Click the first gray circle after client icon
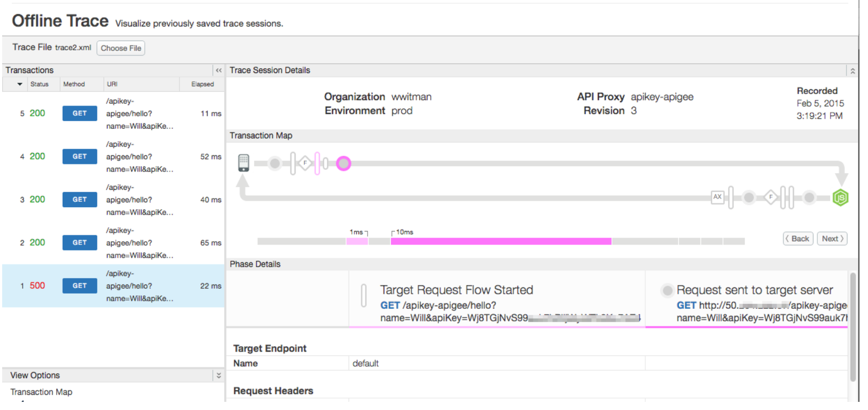The width and height of the screenshot is (868, 410). pos(275,163)
